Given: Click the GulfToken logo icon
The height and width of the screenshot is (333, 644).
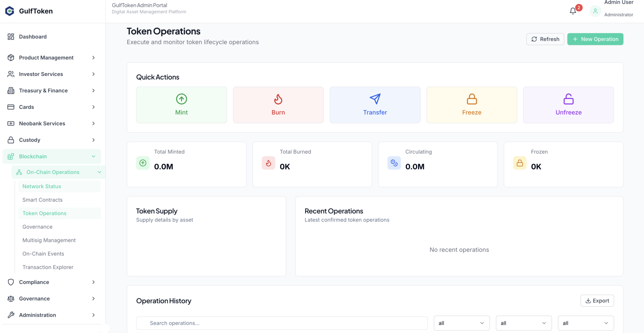Looking at the screenshot, I should point(9,11).
